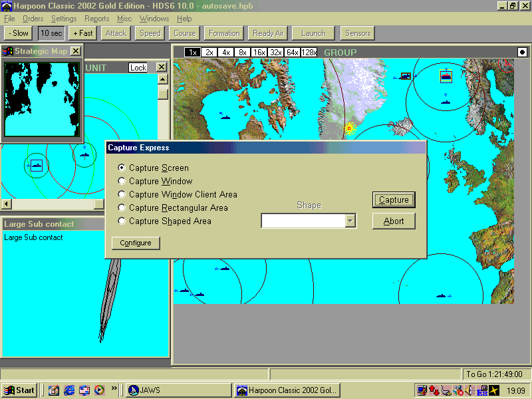Click the Capture button in the dialog
The height and width of the screenshot is (399, 532).
394,200
